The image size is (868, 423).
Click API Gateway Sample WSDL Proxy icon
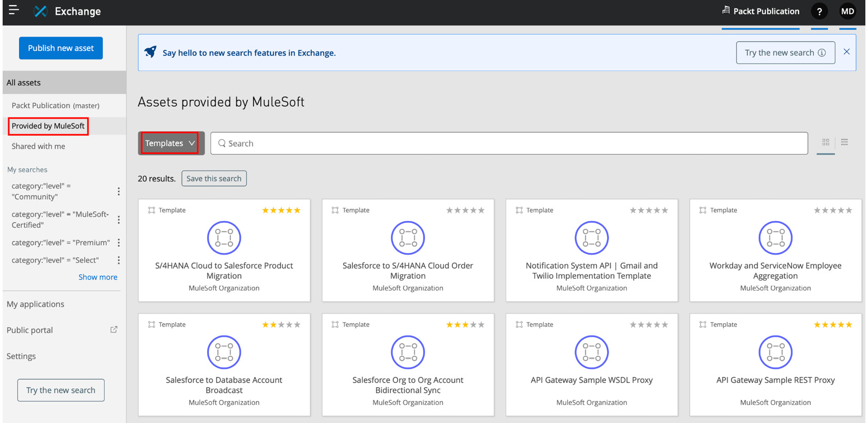tap(591, 352)
